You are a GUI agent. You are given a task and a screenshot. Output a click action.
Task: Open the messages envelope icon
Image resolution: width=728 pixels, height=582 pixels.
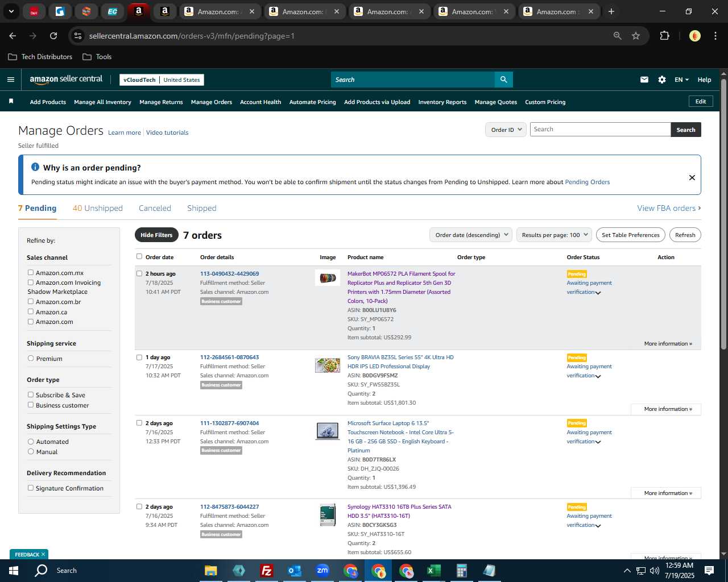644,80
